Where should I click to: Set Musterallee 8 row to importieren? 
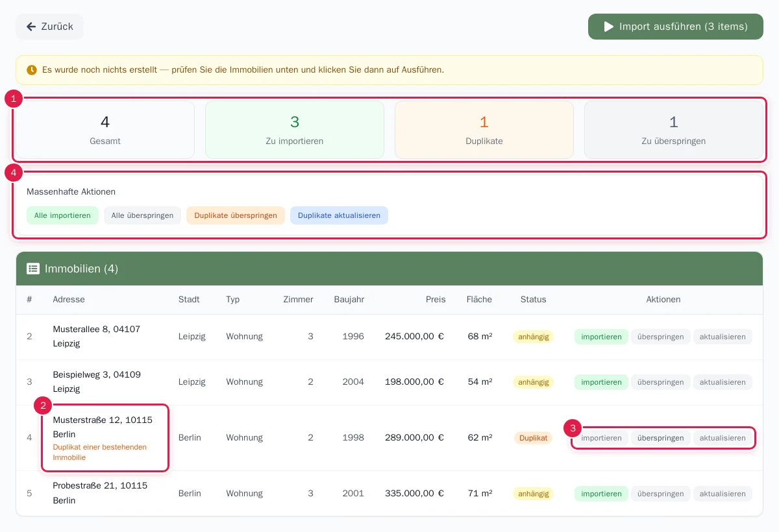coord(601,337)
